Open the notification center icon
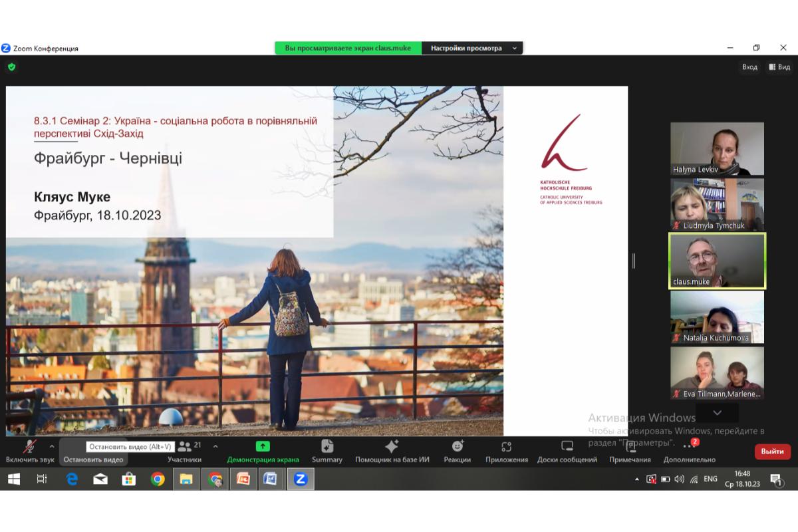 point(776,479)
